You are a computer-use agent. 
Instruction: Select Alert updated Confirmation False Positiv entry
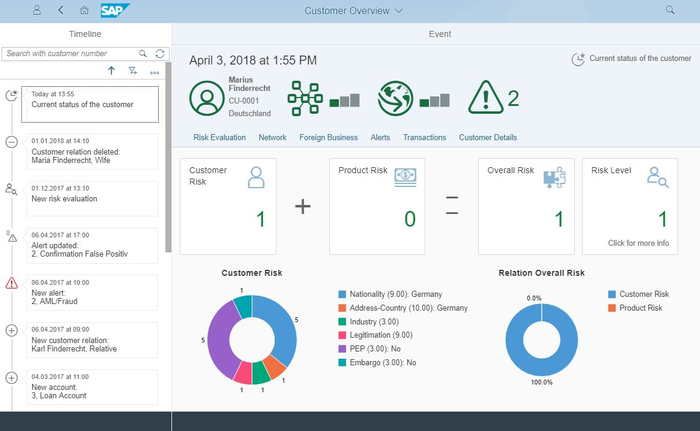pyautogui.click(x=92, y=246)
